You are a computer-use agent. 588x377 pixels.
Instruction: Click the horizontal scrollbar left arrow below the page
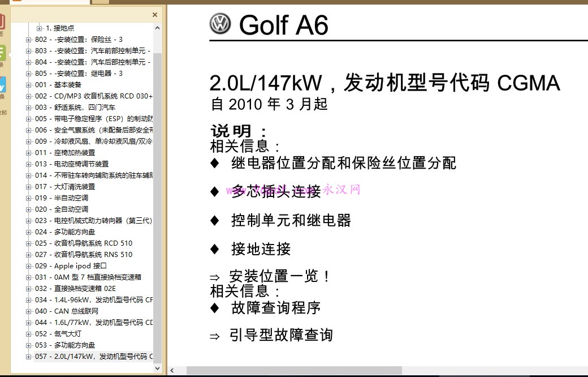coord(172,371)
